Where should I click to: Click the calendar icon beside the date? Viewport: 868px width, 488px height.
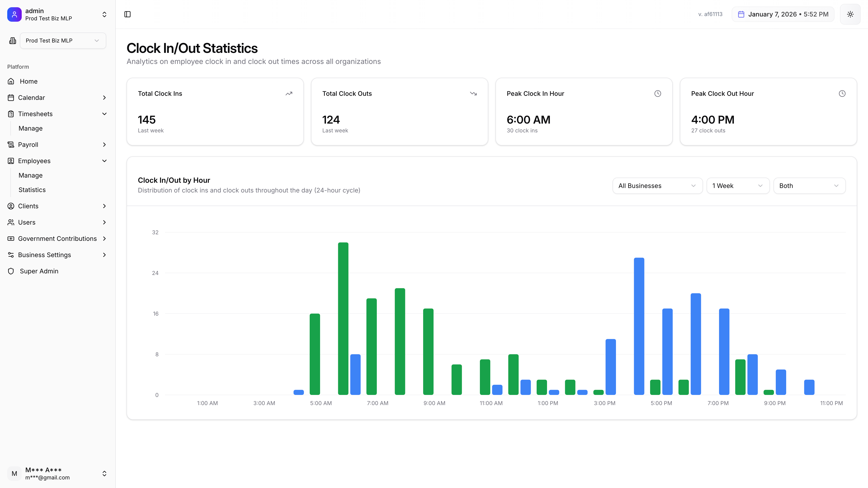741,14
